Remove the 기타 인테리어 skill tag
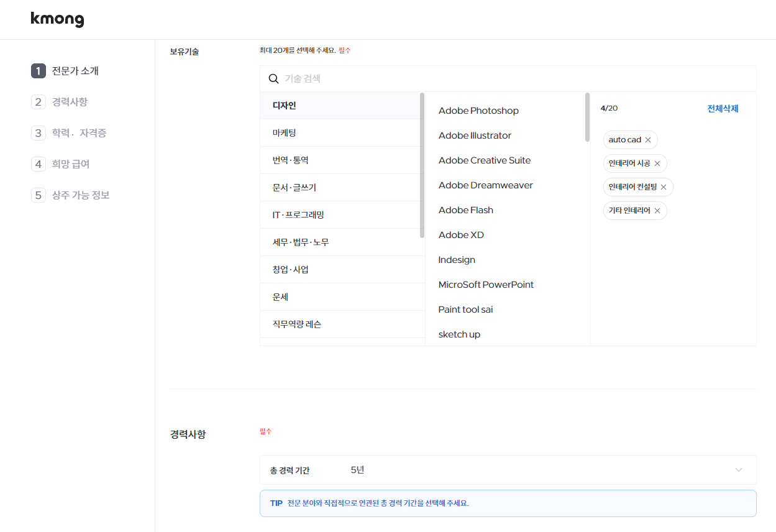This screenshot has height=532, width=776. tap(657, 210)
